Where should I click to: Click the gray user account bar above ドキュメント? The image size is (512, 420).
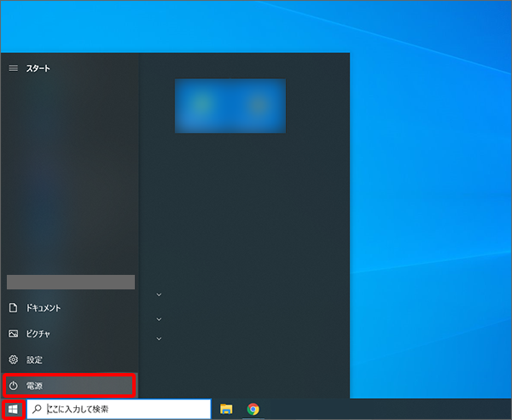pos(71,282)
